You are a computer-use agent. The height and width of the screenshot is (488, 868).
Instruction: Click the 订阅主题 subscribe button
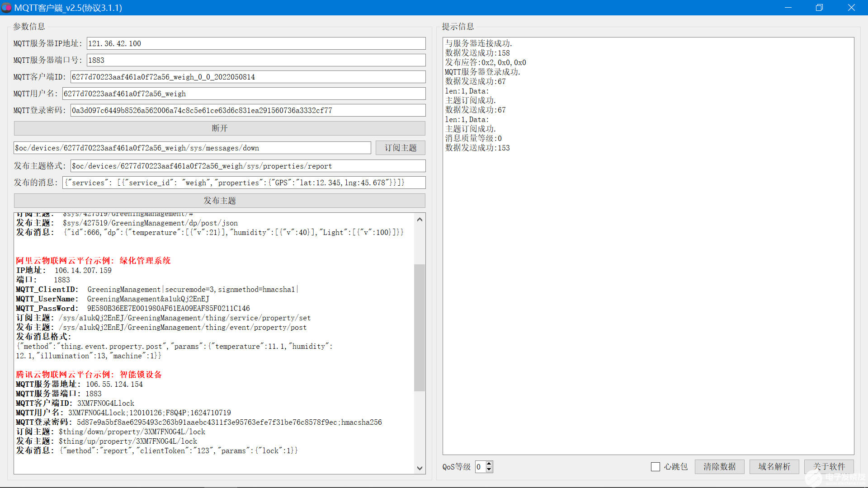400,148
